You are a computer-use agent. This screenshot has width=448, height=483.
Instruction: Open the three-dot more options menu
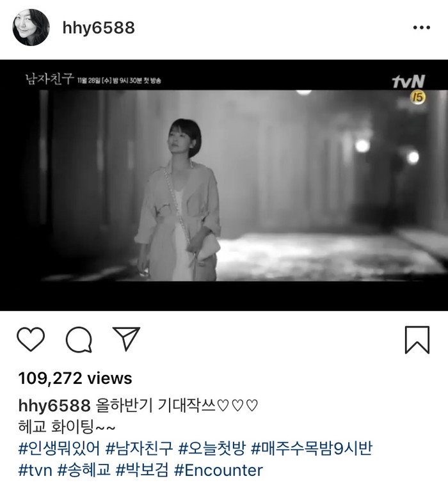[x=422, y=28]
